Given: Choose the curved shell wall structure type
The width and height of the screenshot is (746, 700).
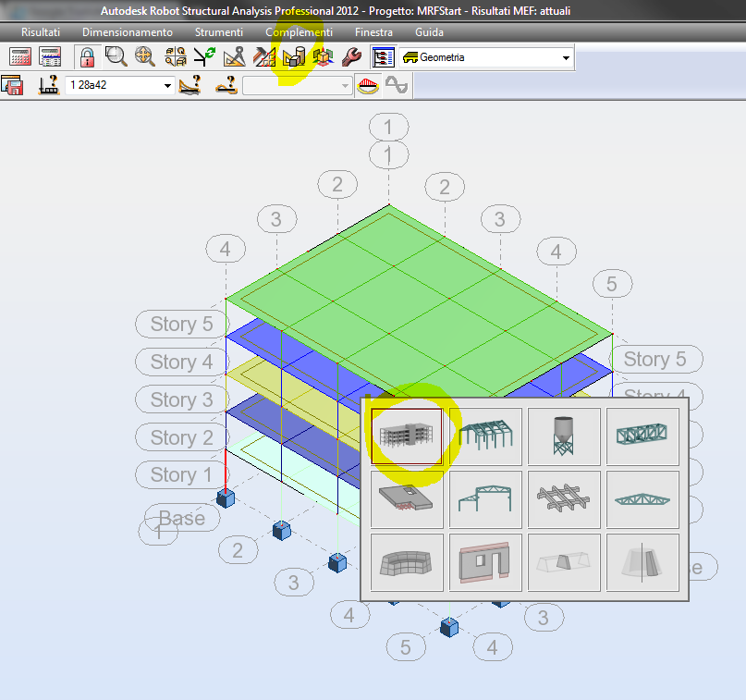Looking at the screenshot, I should coord(407,562).
